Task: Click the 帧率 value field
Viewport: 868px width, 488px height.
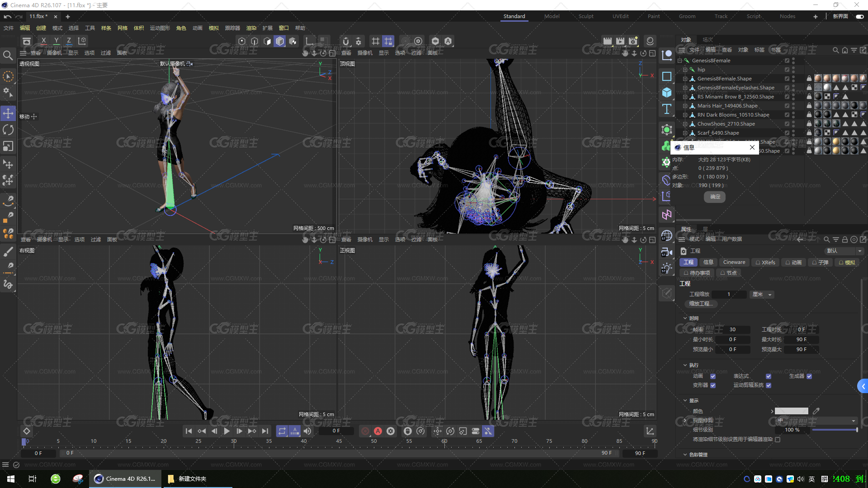Action: point(732,330)
